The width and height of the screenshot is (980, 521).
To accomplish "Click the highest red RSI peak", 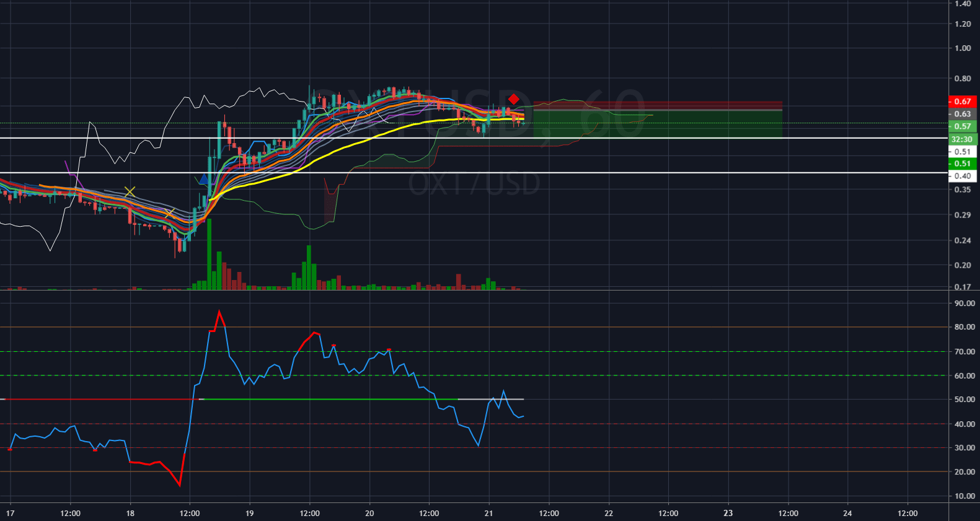I will point(219,312).
